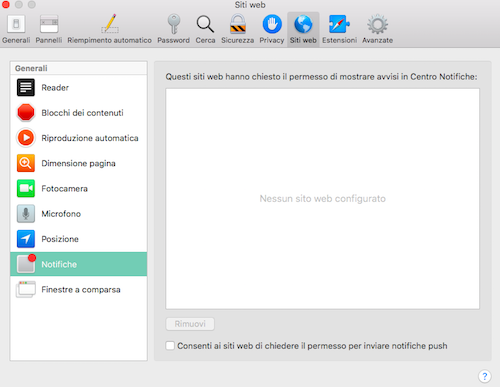Screen dimensions: 500x387
Task: Open the Siti web globe icon
Action: pos(303,24)
